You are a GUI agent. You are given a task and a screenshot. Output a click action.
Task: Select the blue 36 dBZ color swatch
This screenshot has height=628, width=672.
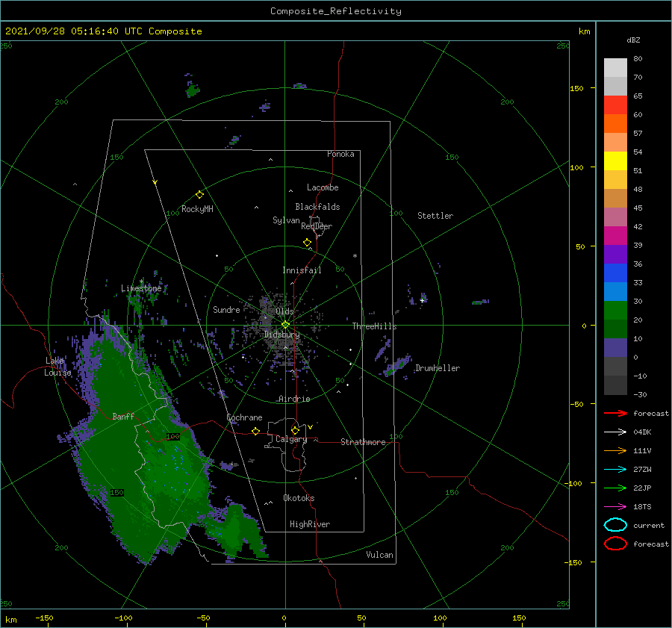click(615, 273)
